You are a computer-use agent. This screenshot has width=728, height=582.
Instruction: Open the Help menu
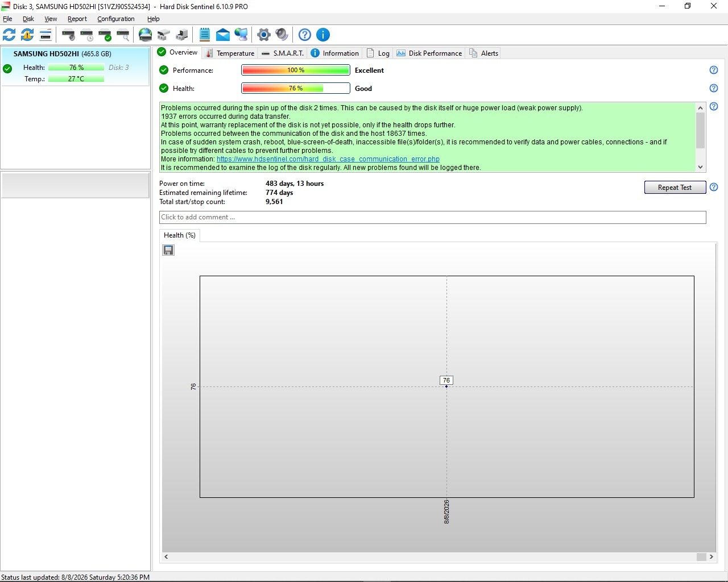[154, 19]
